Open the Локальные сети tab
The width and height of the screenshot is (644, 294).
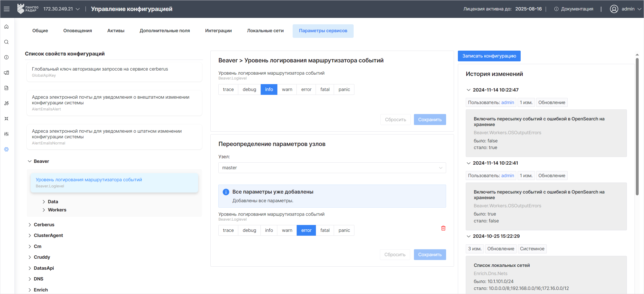(265, 31)
